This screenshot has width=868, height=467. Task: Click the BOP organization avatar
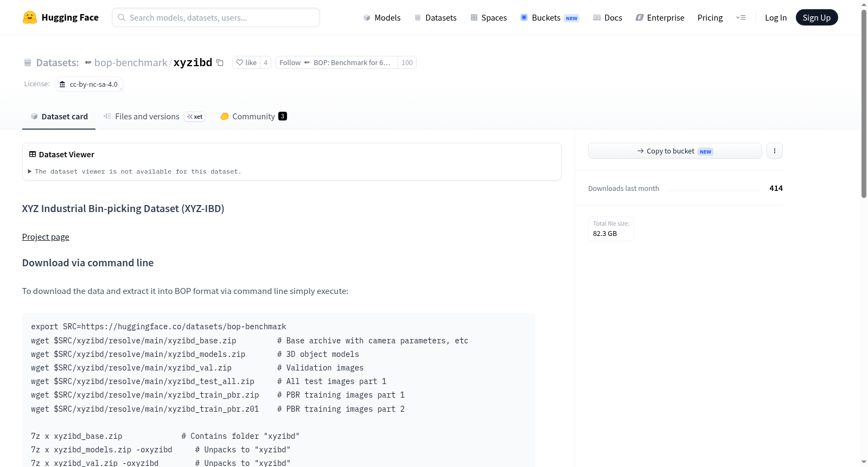(x=88, y=62)
